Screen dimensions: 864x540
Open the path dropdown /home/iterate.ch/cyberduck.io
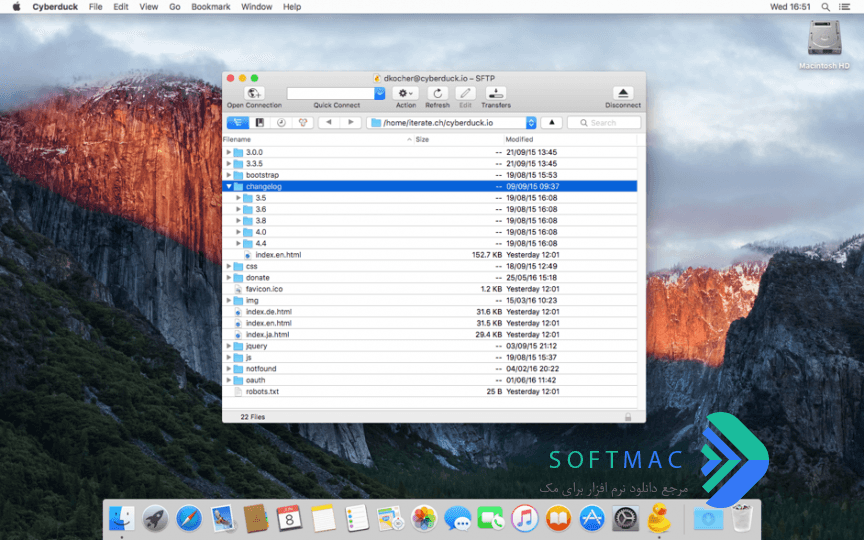tap(451, 122)
